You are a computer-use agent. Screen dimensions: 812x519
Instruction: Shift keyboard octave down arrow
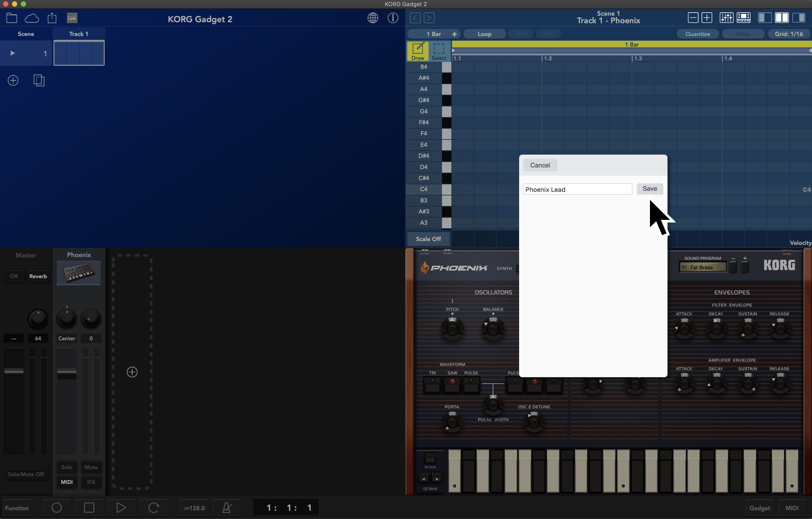tap(424, 478)
